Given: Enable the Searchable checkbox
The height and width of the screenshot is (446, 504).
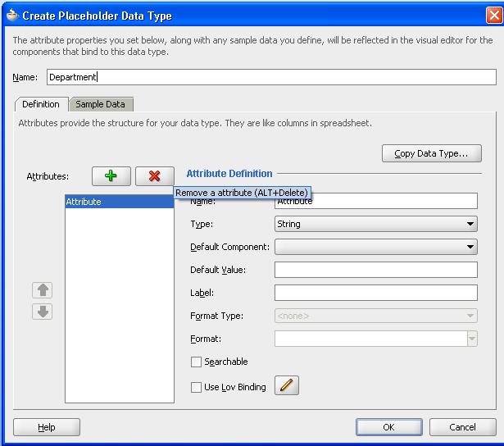Looking at the screenshot, I should point(196,362).
